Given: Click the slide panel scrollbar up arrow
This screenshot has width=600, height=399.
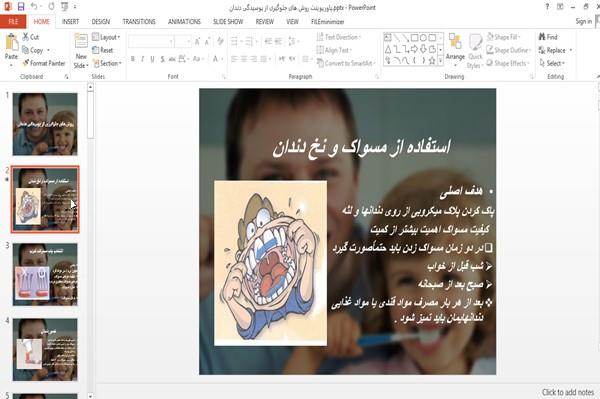Looking at the screenshot, I should [90, 88].
